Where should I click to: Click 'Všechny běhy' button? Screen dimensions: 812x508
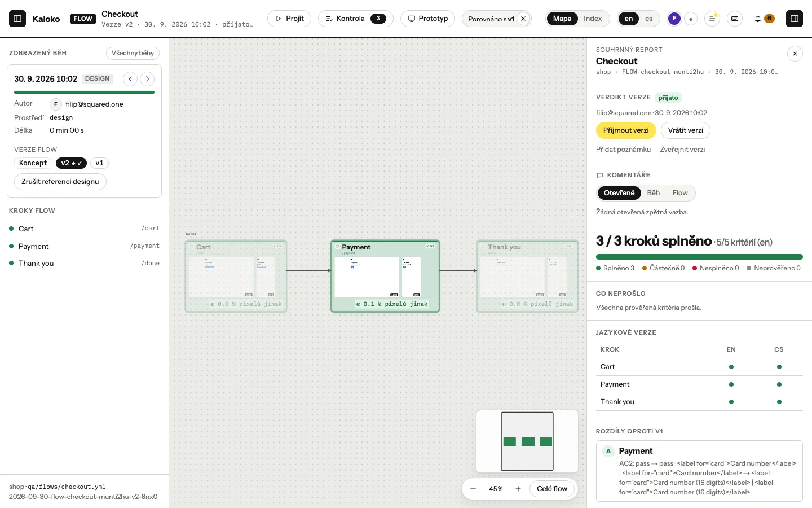133,53
